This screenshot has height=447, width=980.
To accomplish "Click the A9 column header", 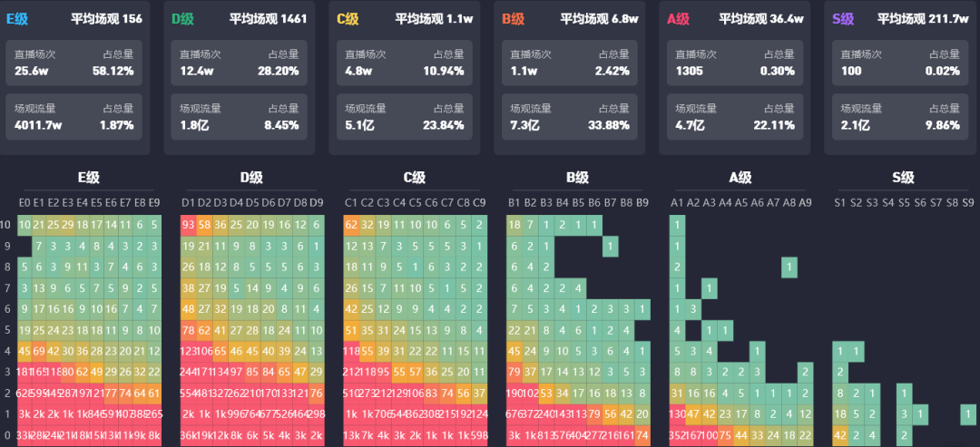I will tap(805, 202).
